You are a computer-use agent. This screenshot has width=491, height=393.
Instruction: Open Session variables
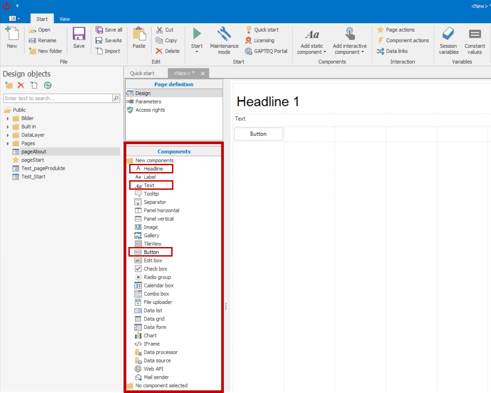[448, 41]
